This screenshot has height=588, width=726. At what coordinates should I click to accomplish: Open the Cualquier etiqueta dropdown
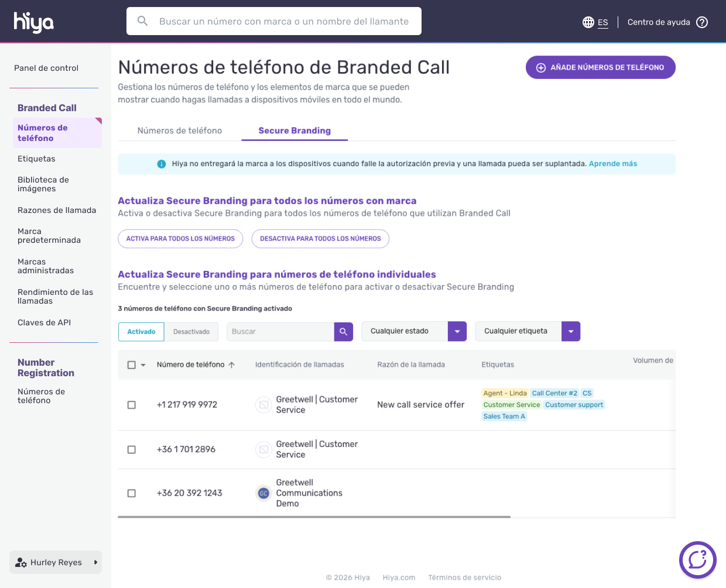click(x=570, y=331)
